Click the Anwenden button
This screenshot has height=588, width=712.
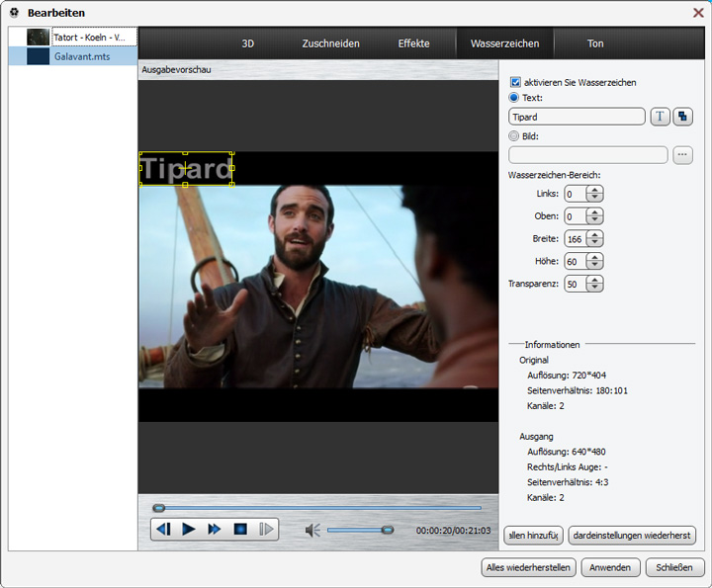tap(610, 567)
